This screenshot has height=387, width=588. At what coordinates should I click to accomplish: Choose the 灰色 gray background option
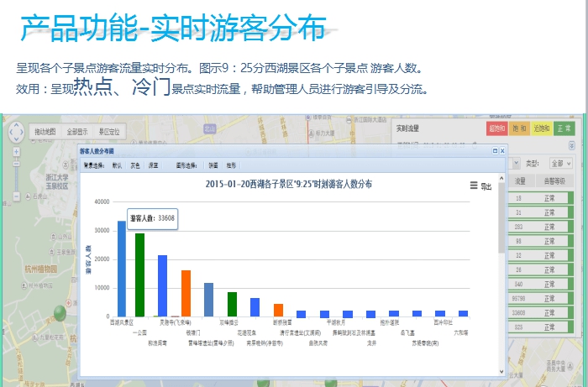point(134,165)
